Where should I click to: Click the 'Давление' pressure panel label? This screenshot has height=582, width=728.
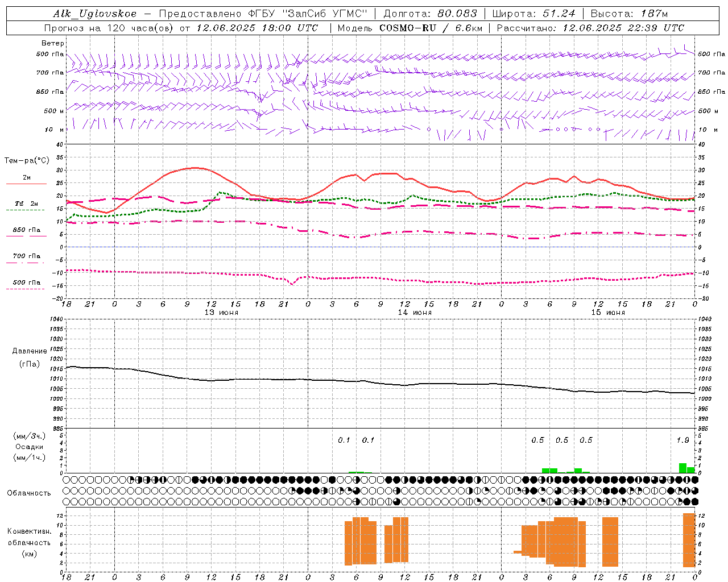[x=30, y=351]
